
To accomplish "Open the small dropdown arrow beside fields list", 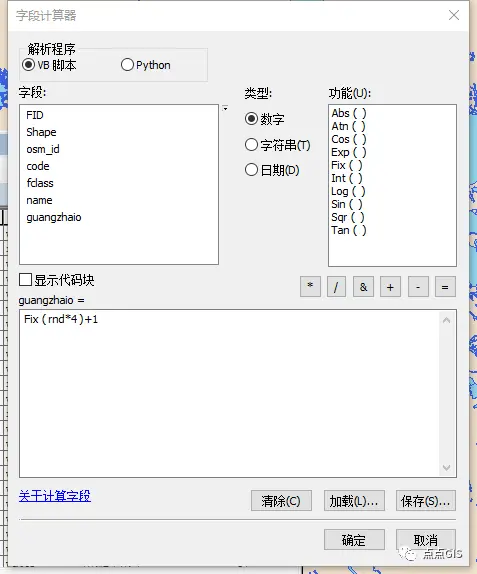I will coord(225,108).
